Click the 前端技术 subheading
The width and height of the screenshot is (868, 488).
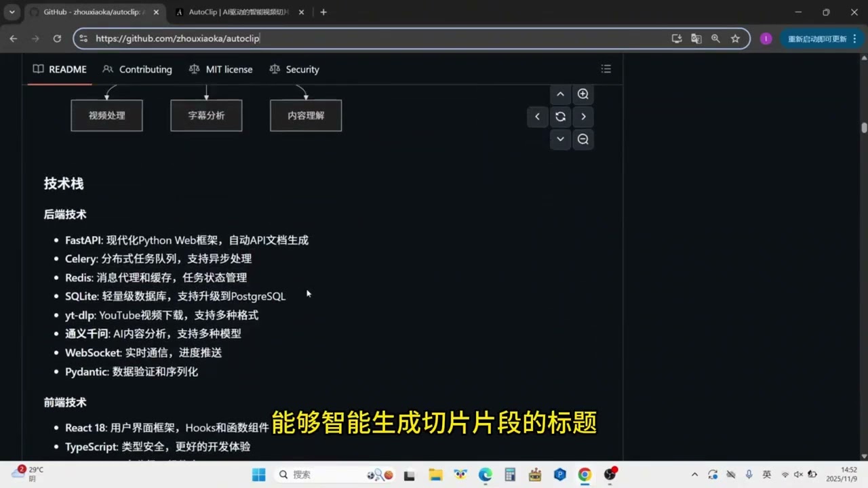coord(65,403)
